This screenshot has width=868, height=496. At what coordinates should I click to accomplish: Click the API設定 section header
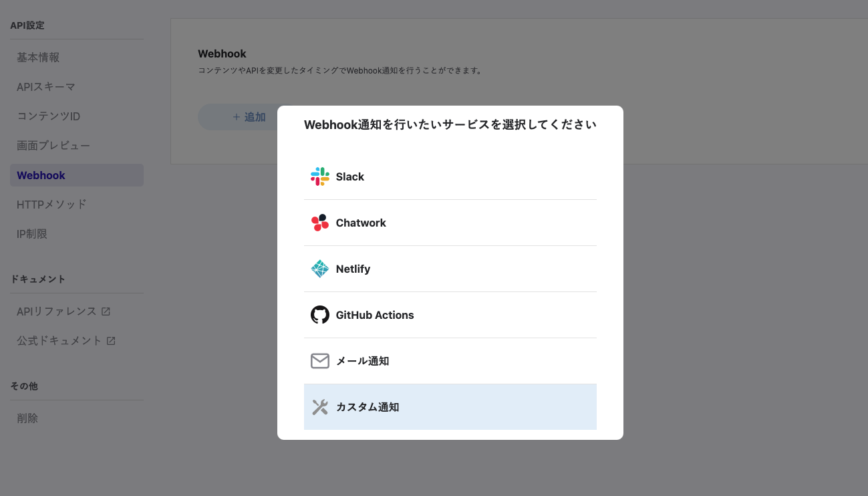pyautogui.click(x=27, y=25)
